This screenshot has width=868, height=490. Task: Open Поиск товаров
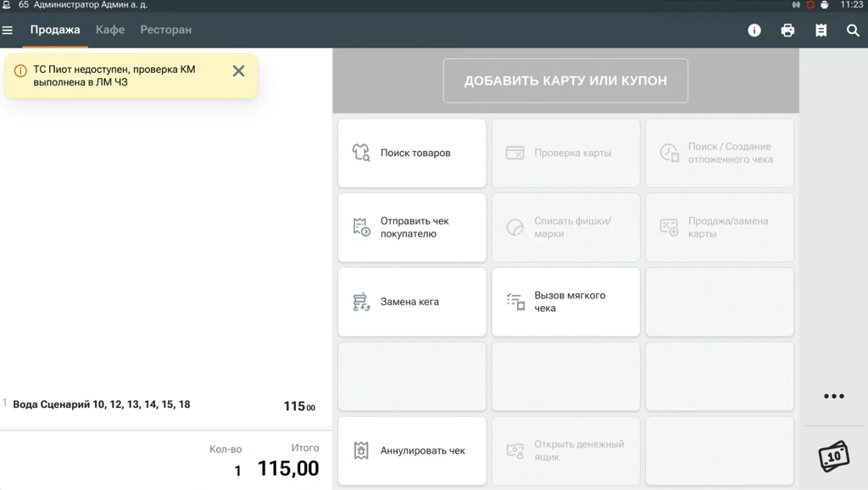[x=412, y=153]
